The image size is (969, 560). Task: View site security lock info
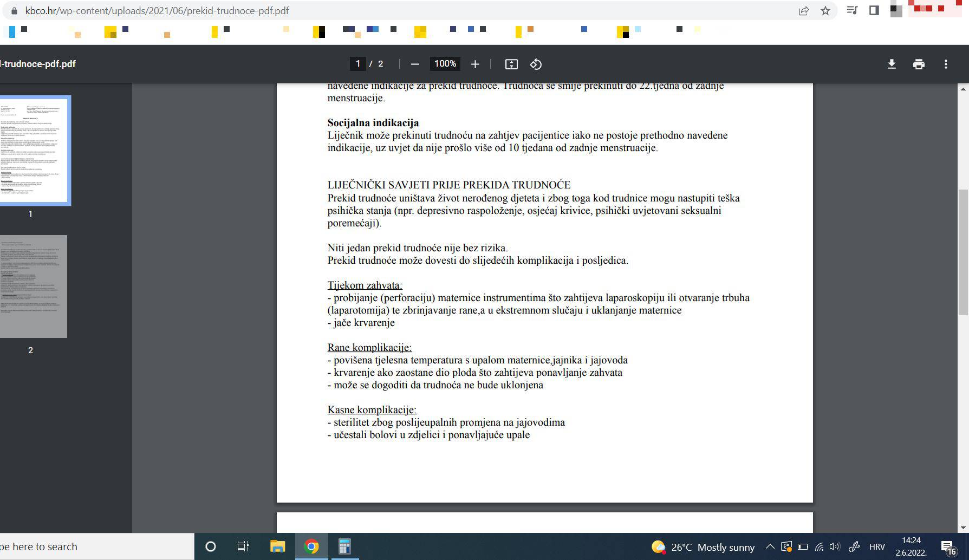point(15,11)
